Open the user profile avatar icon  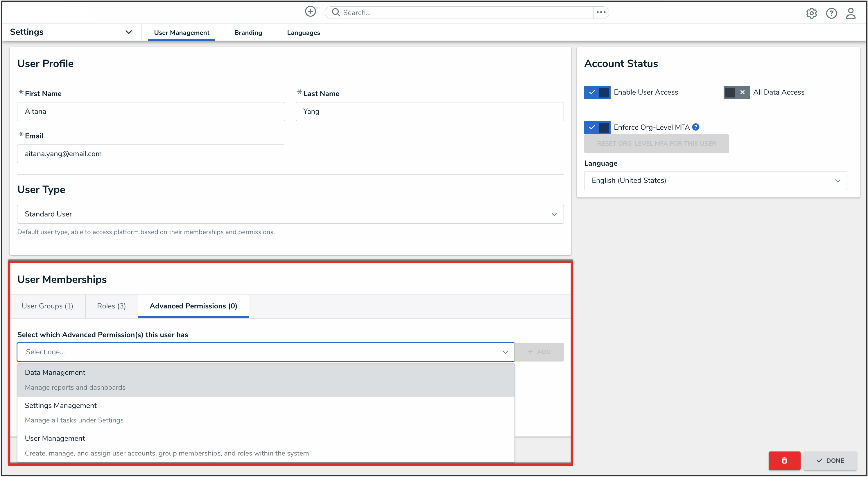pyautogui.click(x=851, y=13)
